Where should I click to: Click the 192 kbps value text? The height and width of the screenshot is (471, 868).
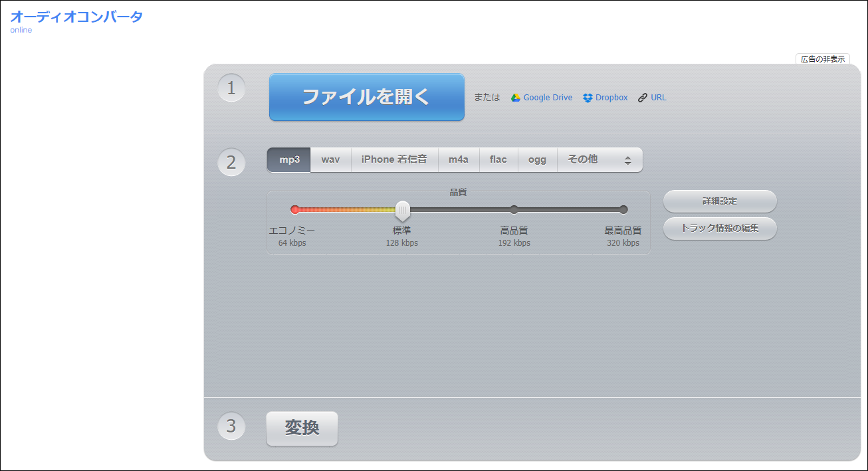(514, 243)
